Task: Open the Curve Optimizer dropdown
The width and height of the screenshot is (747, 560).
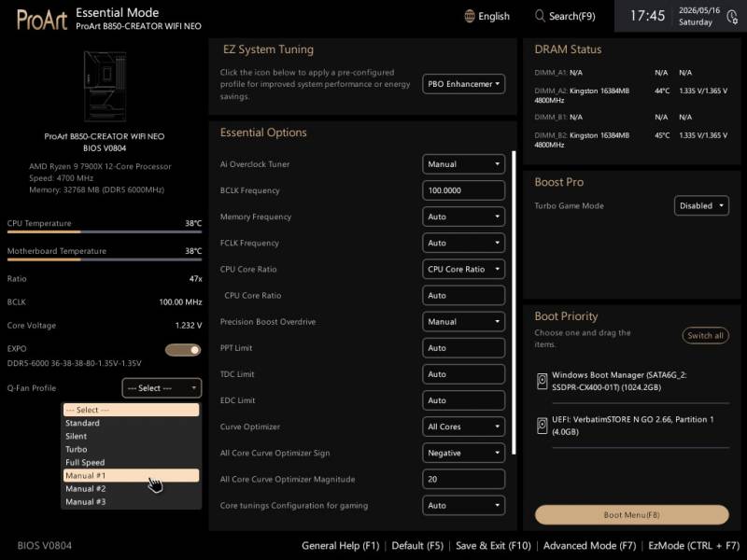Action: (463, 427)
